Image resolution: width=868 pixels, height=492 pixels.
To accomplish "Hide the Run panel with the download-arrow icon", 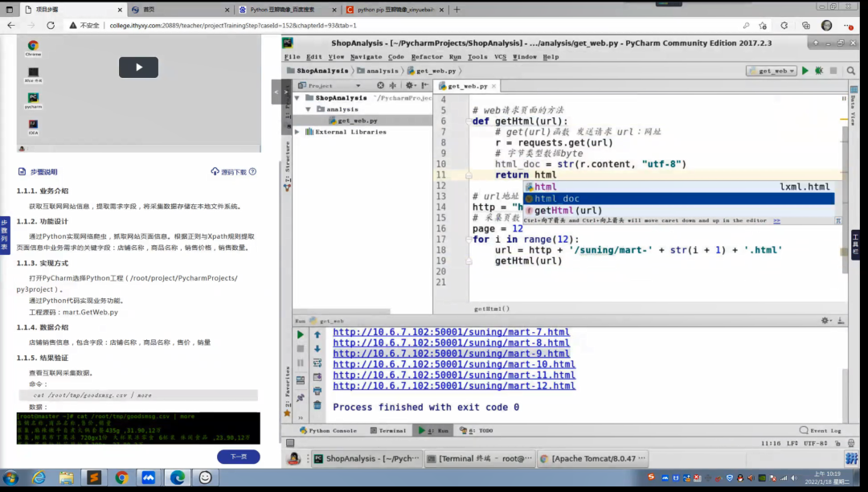I will [841, 321].
